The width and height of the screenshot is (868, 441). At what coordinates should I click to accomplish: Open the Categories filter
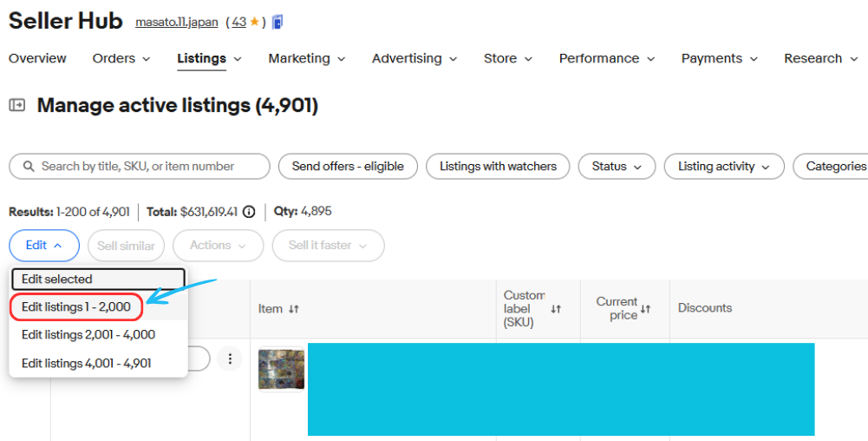(831, 166)
